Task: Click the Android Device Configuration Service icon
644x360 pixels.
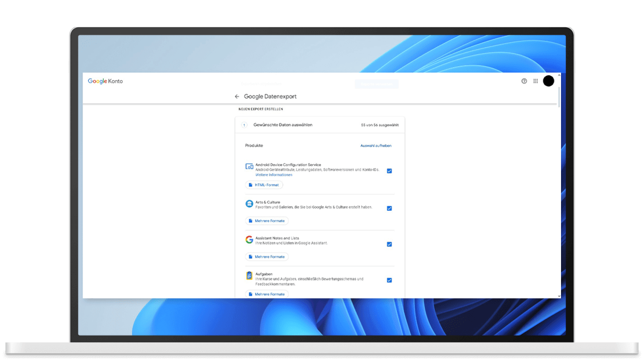Action: coord(249,167)
